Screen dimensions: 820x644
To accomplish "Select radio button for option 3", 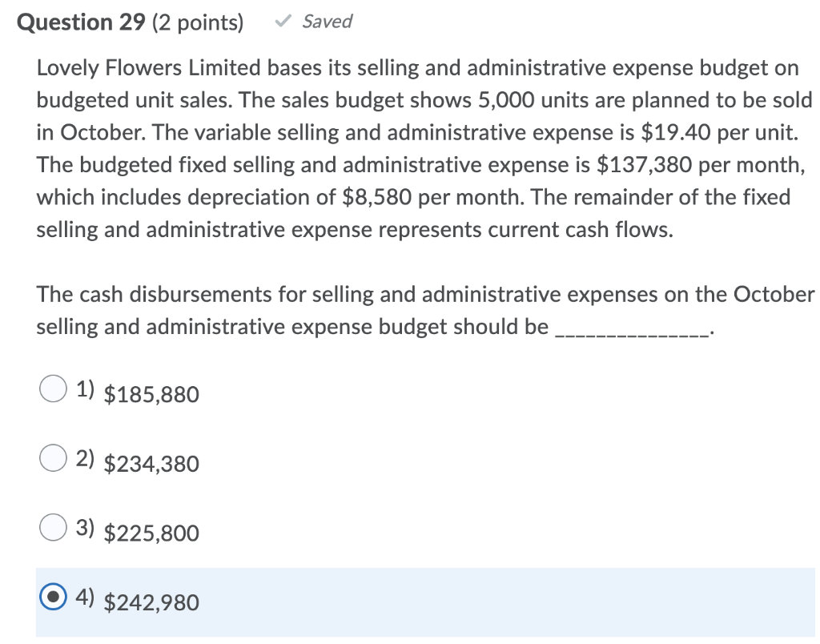I will (x=52, y=527).
